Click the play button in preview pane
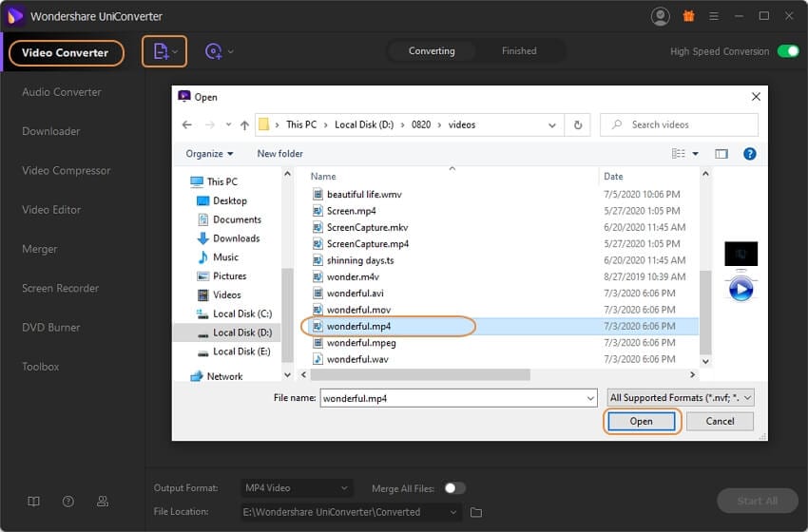Screen dimensions: 808x532 pos(741,290)
